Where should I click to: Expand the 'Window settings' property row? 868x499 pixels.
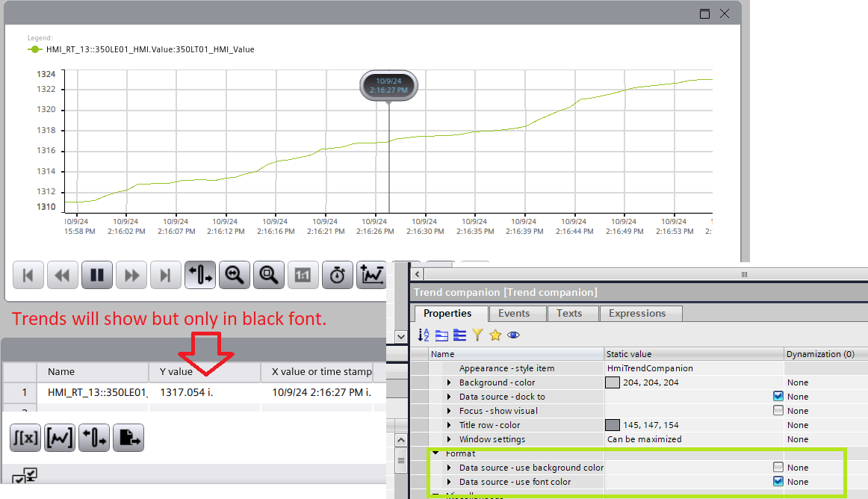coord(449,439)
